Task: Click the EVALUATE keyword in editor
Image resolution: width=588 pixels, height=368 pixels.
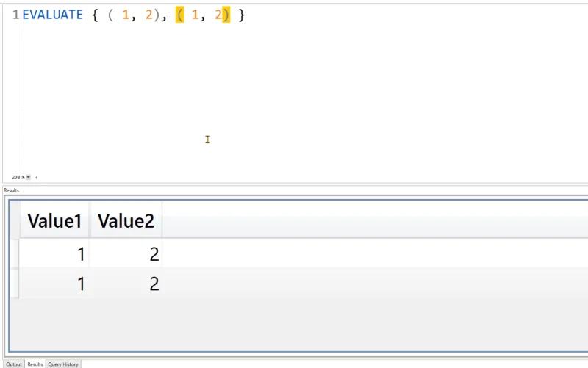Action: (x=53, y=15)
